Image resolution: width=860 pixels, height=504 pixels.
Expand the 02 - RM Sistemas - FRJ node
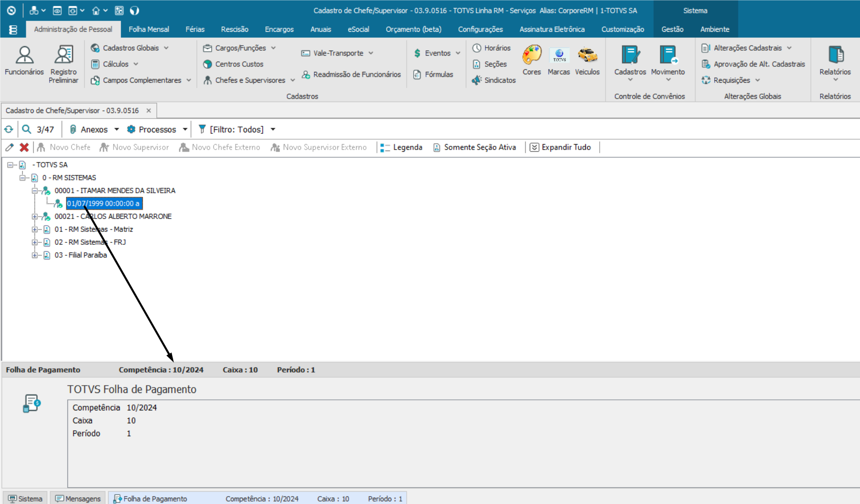coord(35,242)
